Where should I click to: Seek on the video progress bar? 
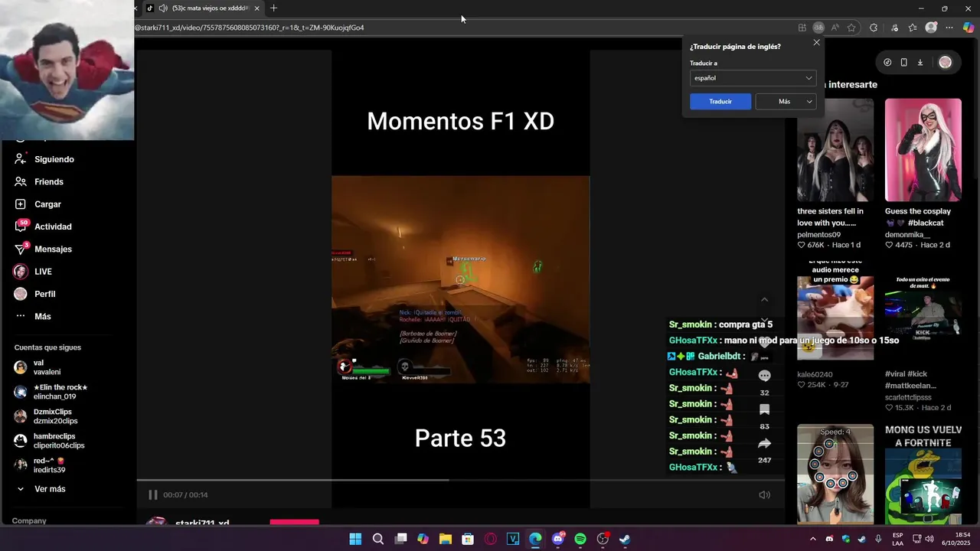pyautogui.click(x=460, y=481)
